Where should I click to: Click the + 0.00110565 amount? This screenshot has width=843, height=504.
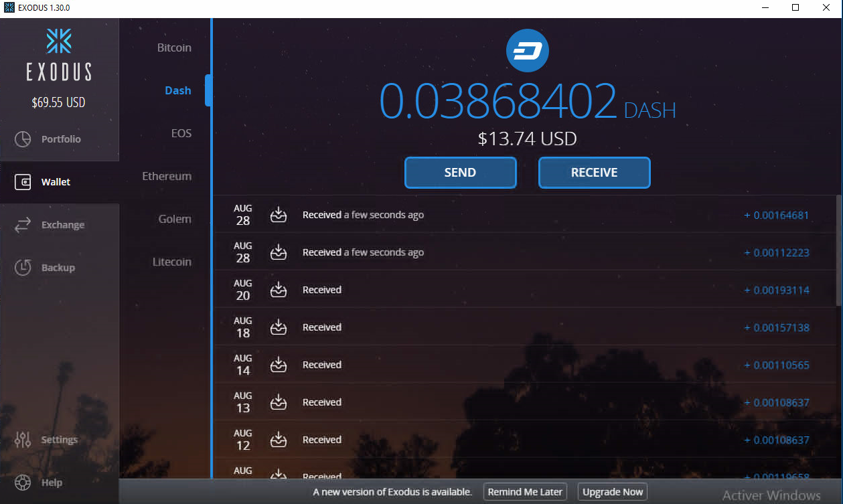[777, 365]
